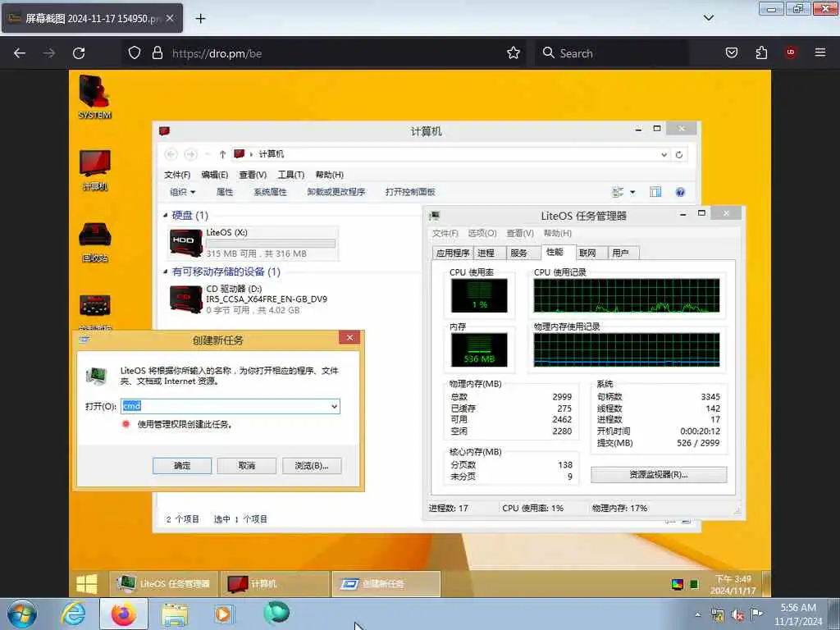The image size is (840, 630).
Task: Select the control panel desktop icon
Action: pos(95,311)
